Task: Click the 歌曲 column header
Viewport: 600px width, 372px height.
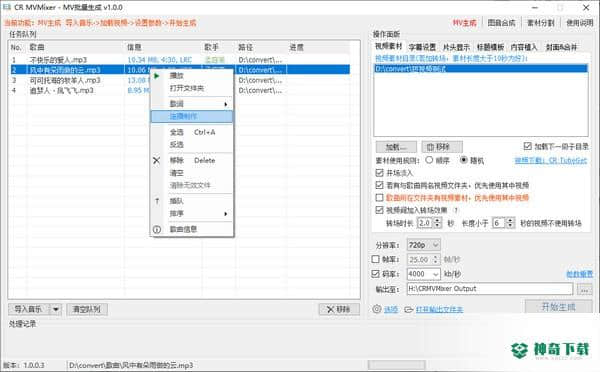Action: point(75,47)
